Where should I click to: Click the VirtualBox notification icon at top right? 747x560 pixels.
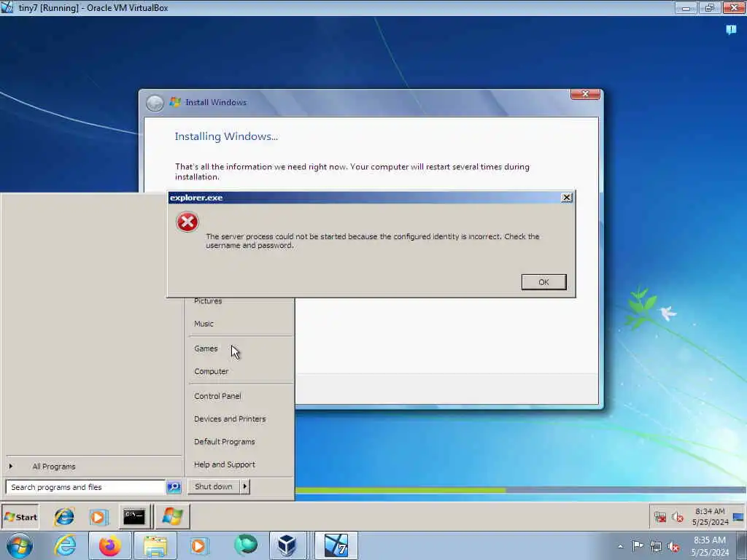[x=731, y=30]
